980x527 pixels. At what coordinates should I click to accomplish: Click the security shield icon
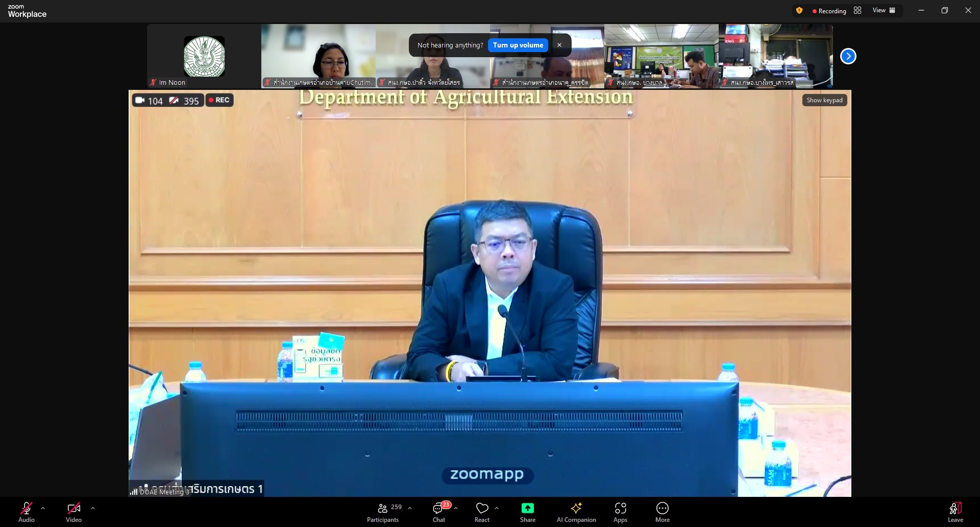(x=799, y=11)
